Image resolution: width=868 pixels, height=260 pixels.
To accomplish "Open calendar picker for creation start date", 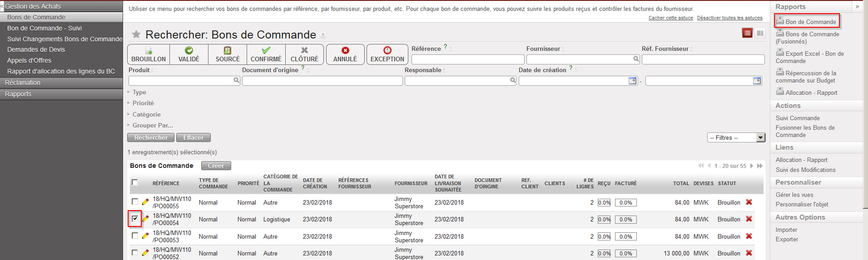I will click(632, 81).
